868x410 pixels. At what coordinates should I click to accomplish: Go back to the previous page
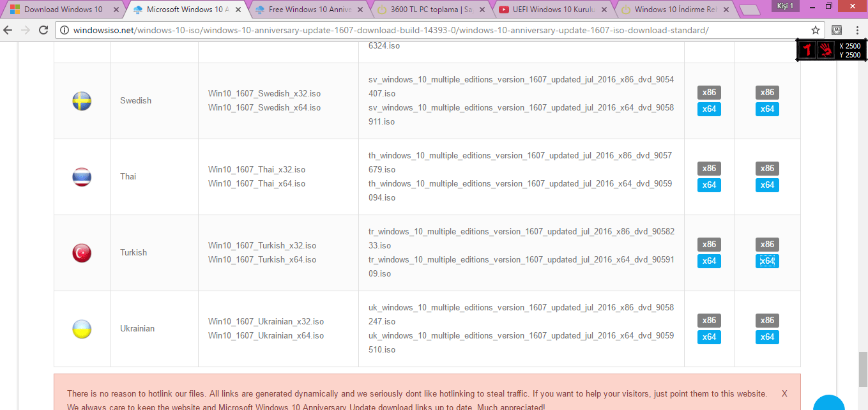click(x=8, y=31)
